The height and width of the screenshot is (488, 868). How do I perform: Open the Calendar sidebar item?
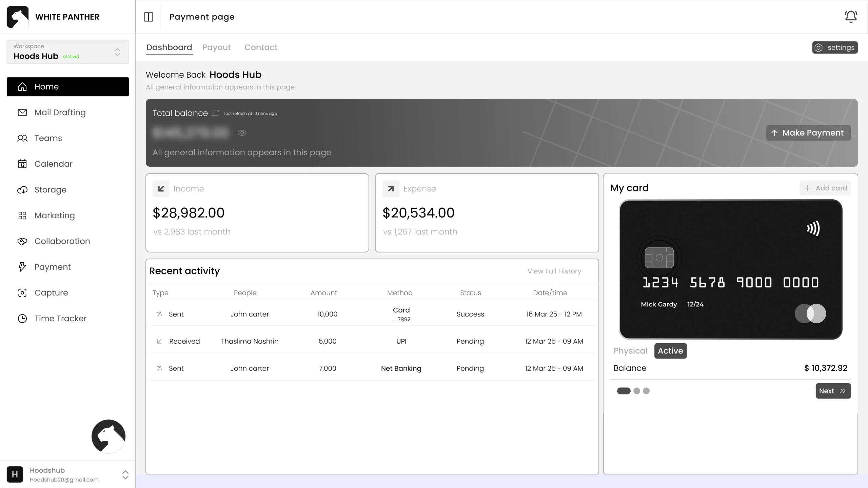(53, 164)
